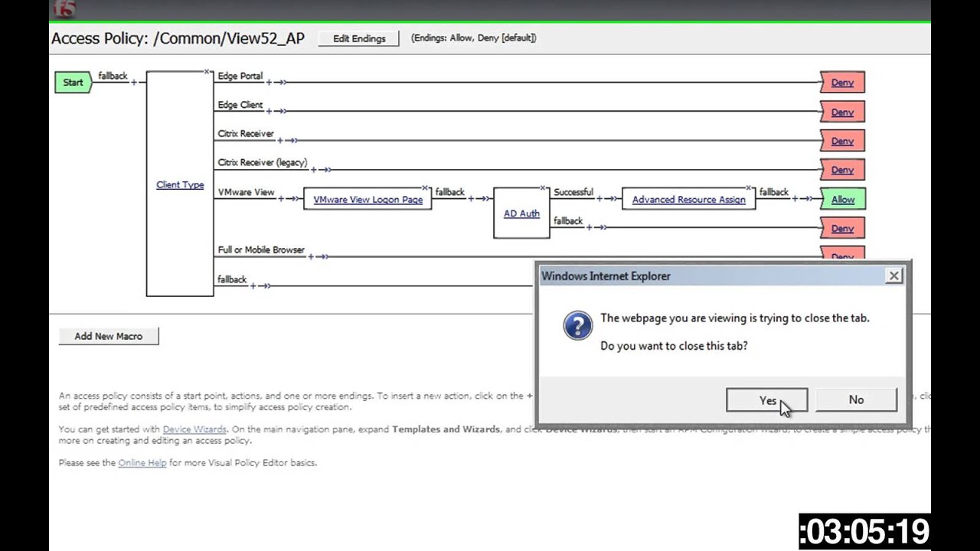
Task: Click plus icon after Successful branch
Action: tap(599, 198)
